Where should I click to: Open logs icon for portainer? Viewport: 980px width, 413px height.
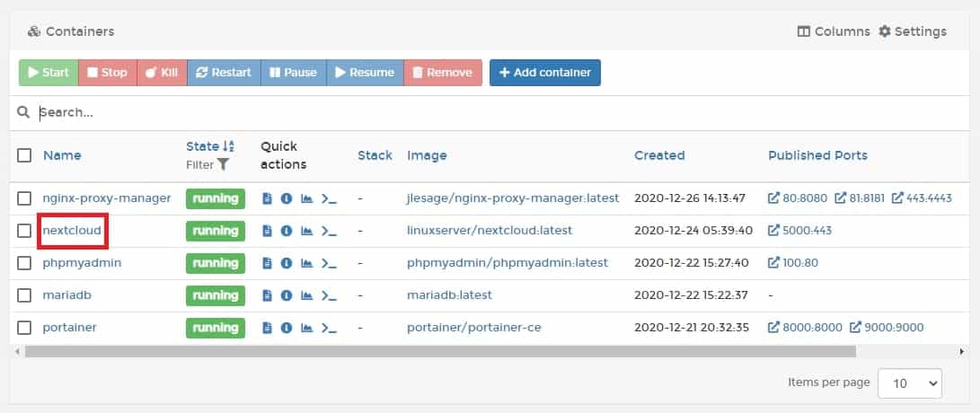267,328
